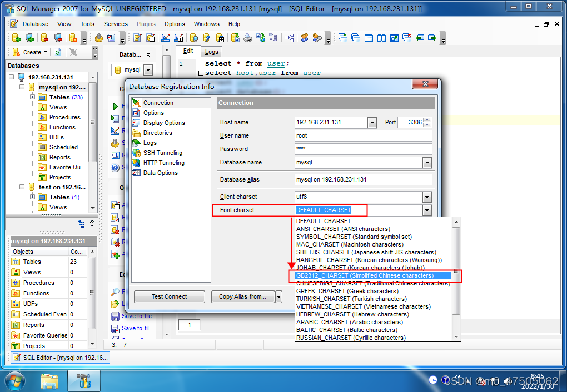Open the User Manager people icon
This screenshot has width=567, height=392.
tap(305, 38)
